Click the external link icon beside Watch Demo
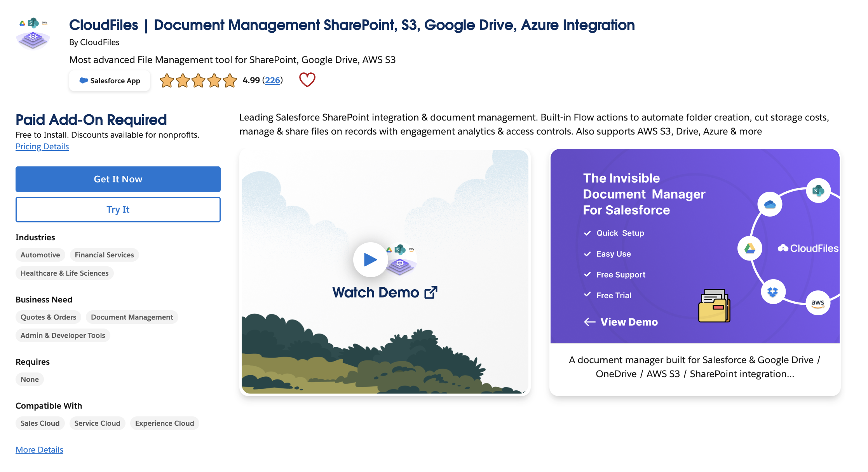This screenshot has height=472, width=868. pyautogui.click(x=431, y=292)
